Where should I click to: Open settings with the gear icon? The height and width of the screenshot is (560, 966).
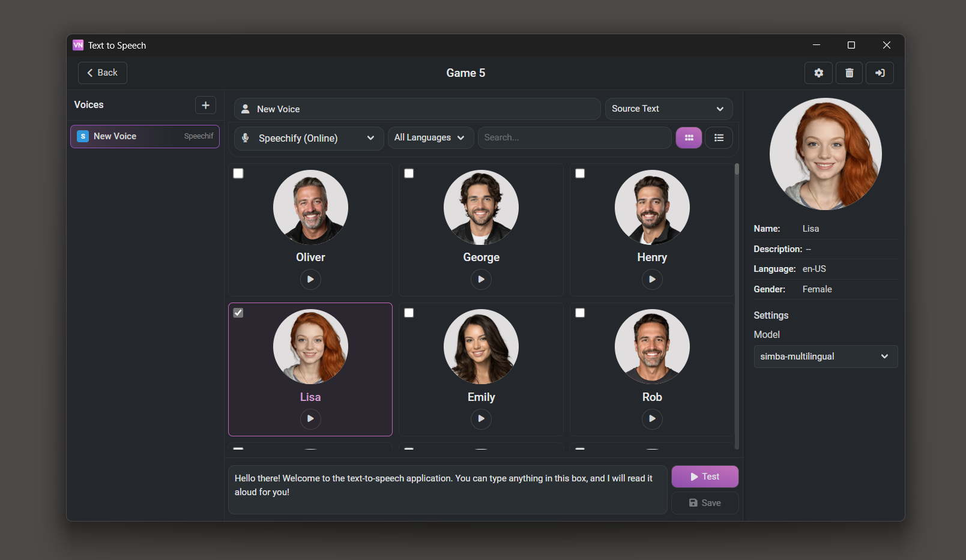click(x=818, y=73)
